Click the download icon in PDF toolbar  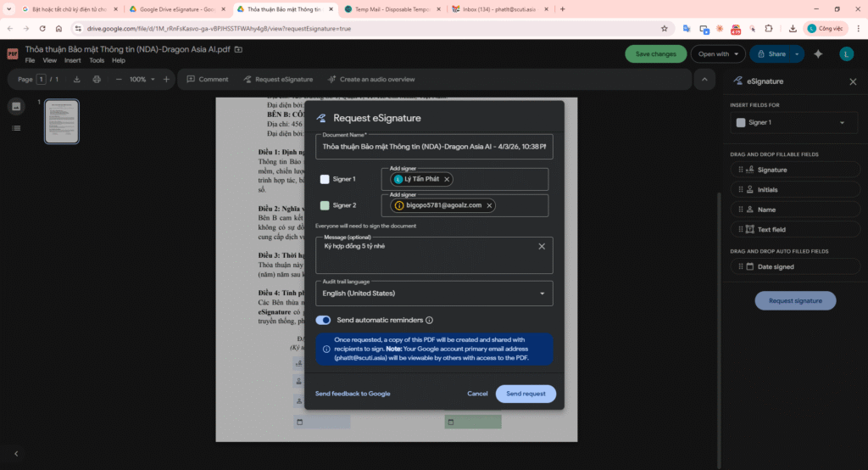pos(77,79)
